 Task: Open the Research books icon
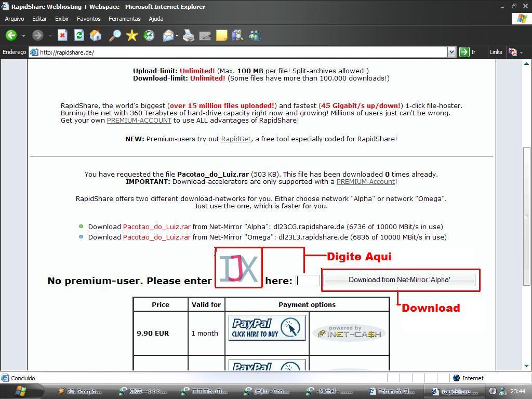pos(237,35)
